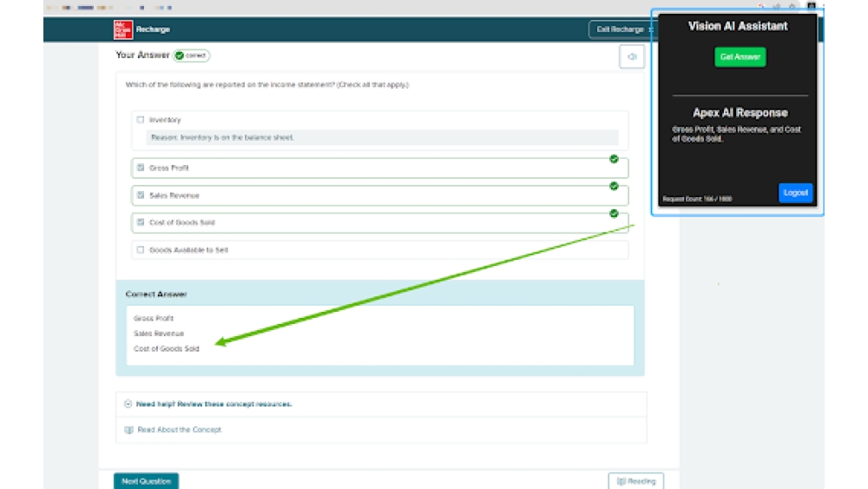The image size is (868, 489).
Task: Click the AI response answer text
Action: (737, 134)
